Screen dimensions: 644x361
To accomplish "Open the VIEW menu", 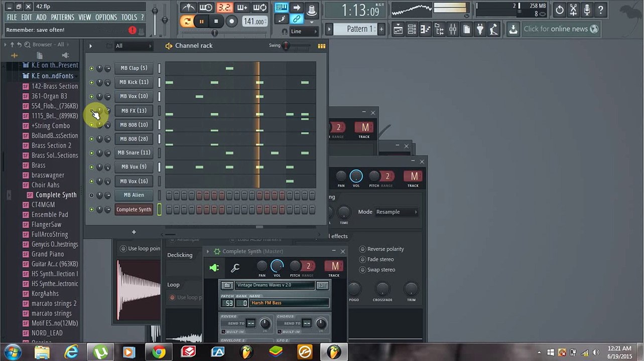I will tap(84, 17).
